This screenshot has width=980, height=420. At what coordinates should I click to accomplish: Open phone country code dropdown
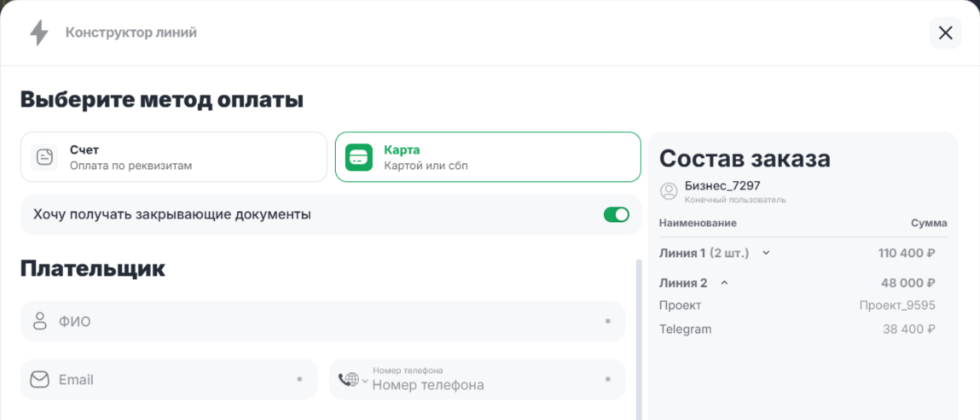(x=353, y=380)
